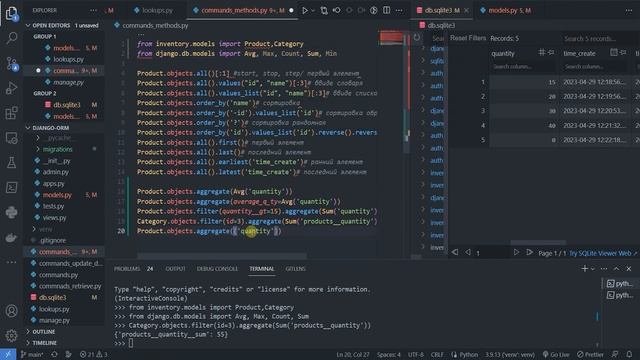The image size is (640, 360).
Task: Open the Search view in activity bar
Action: coord(11,38)
